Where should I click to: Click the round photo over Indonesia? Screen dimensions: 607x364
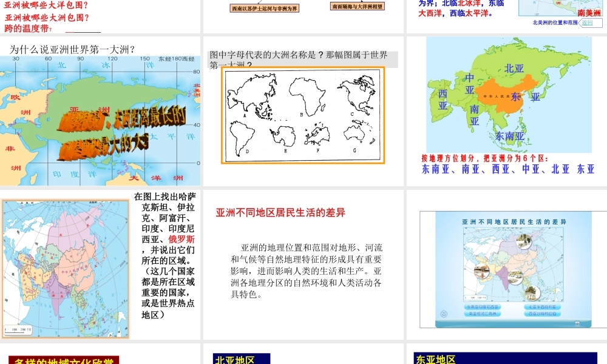click(x=532, y=293)
